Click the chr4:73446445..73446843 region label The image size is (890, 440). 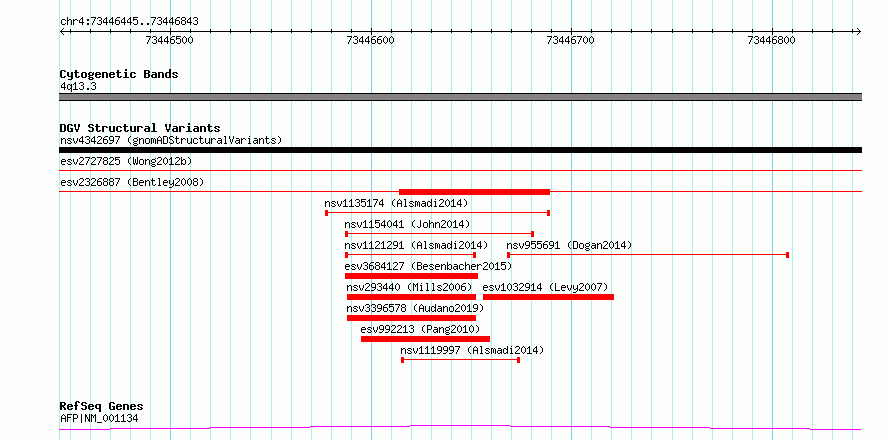tap(129, 22)
